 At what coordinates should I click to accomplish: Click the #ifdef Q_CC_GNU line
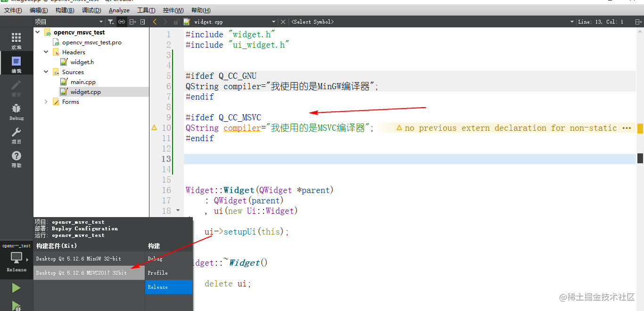[221, 76]
